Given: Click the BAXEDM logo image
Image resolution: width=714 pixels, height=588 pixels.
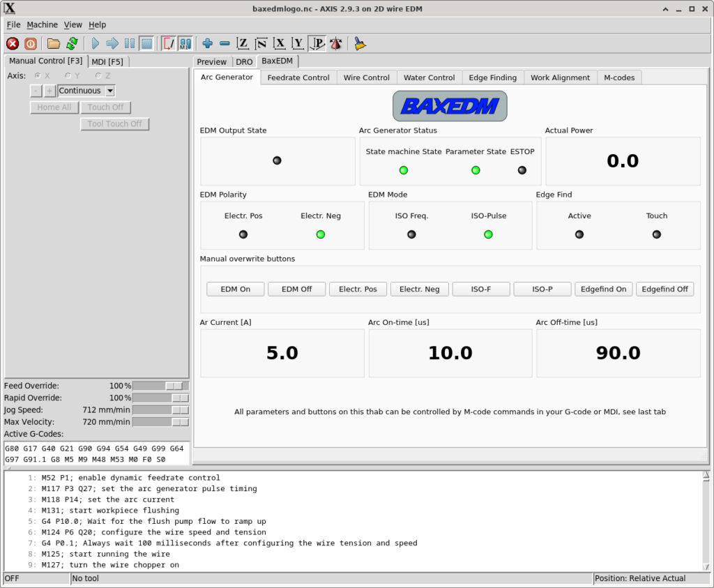Looking at the screenshot, I should pyautogui.click(x=450, y=106).
